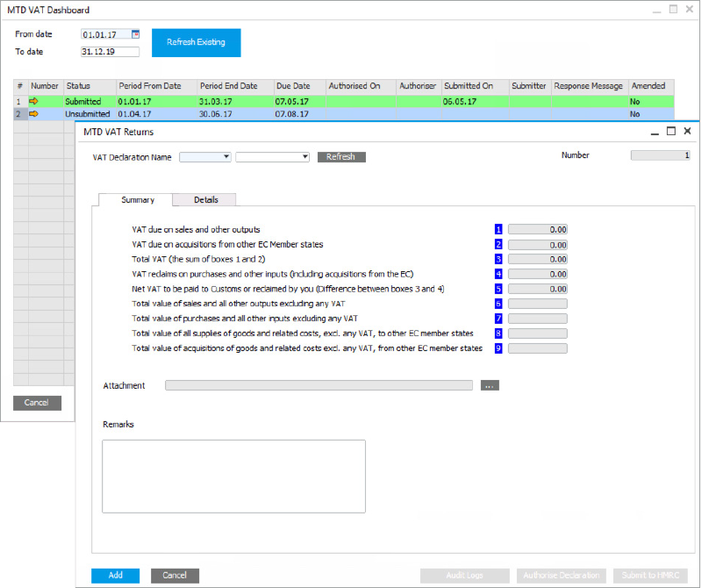Select the Unsubmitted status cell in row 2
Viewport: 702px width, 588px height.
coord(88,114)
